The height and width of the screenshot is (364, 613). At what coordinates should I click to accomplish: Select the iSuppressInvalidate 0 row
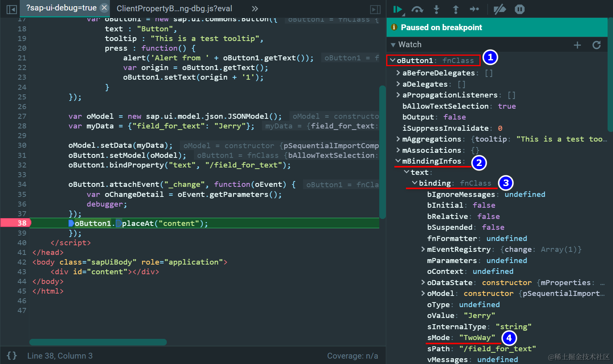pyautogui.click(x=452, y=128)
